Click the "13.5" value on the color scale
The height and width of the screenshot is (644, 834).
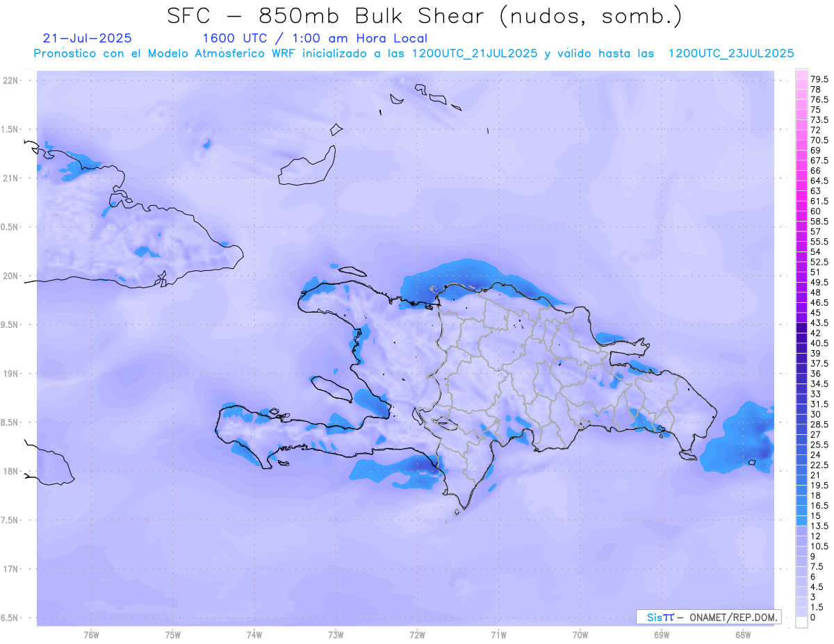tap(819, 526)
